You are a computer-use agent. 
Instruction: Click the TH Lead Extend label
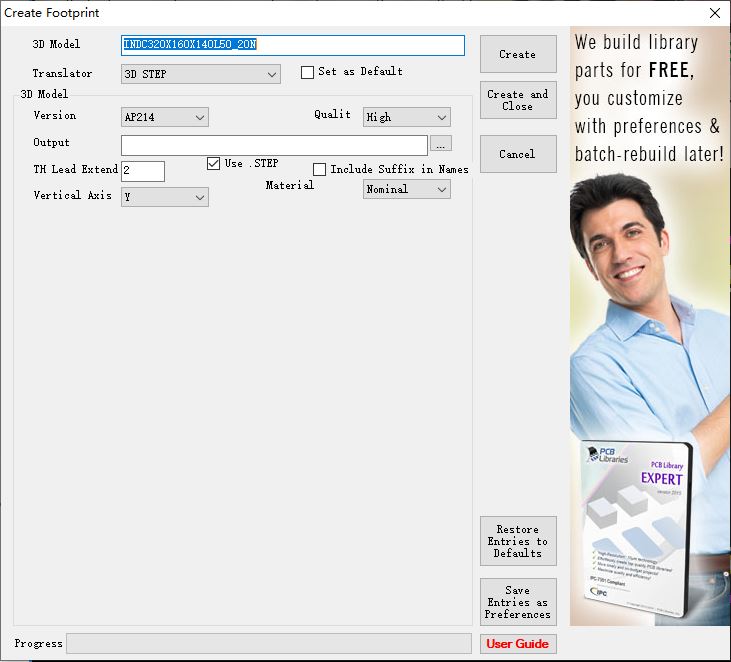[x=76, y=169]
